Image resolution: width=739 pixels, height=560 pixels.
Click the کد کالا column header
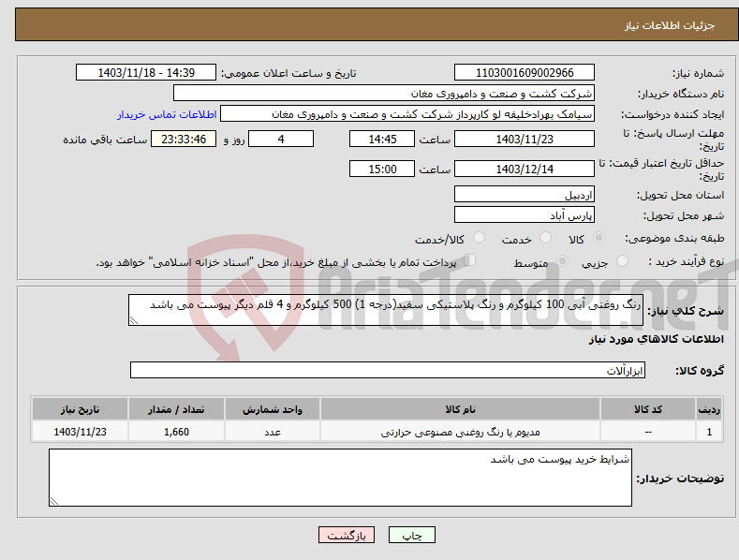[x=648, y=409]
